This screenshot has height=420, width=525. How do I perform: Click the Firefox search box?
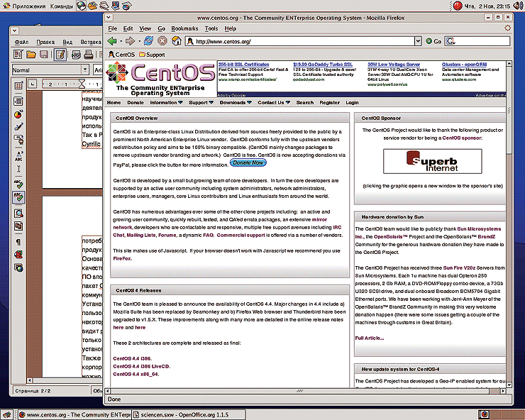477,41
